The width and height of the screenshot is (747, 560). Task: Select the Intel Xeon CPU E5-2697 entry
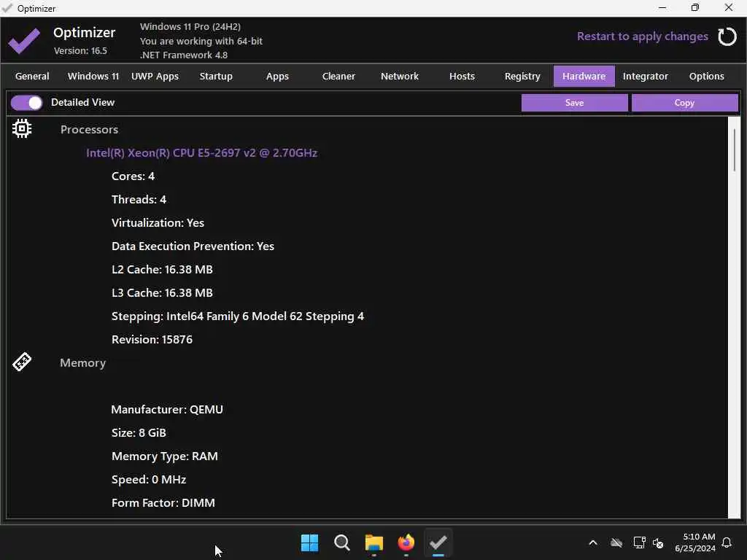(x=201, y=153)
